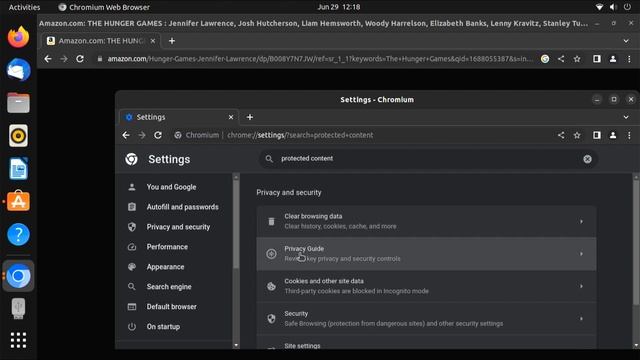The width and height of the screenshot is (640, 360).
Task: Close the Amazon Hunger Games tab
Action: pos(153,41)
